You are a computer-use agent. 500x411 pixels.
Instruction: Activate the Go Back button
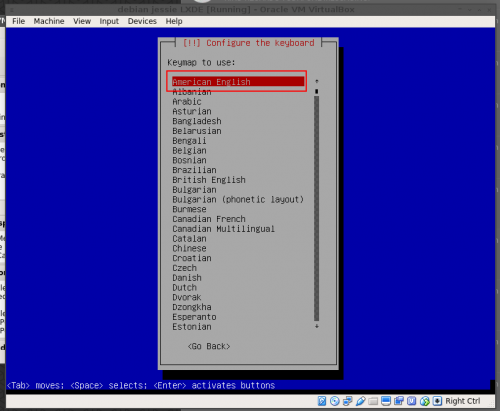(209, 346)
